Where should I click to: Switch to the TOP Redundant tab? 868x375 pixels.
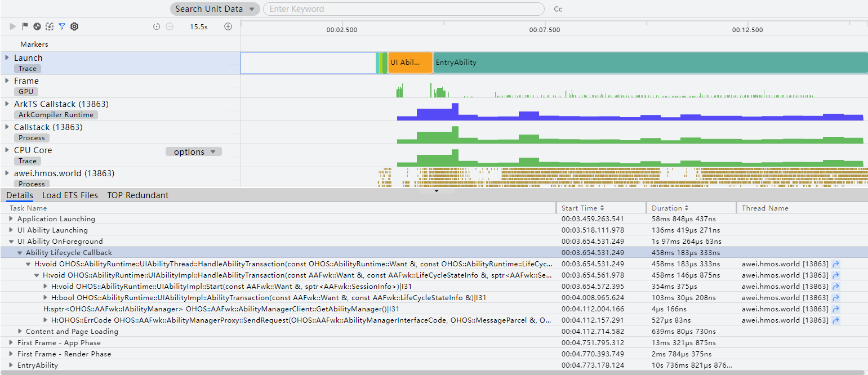(138, 195)
